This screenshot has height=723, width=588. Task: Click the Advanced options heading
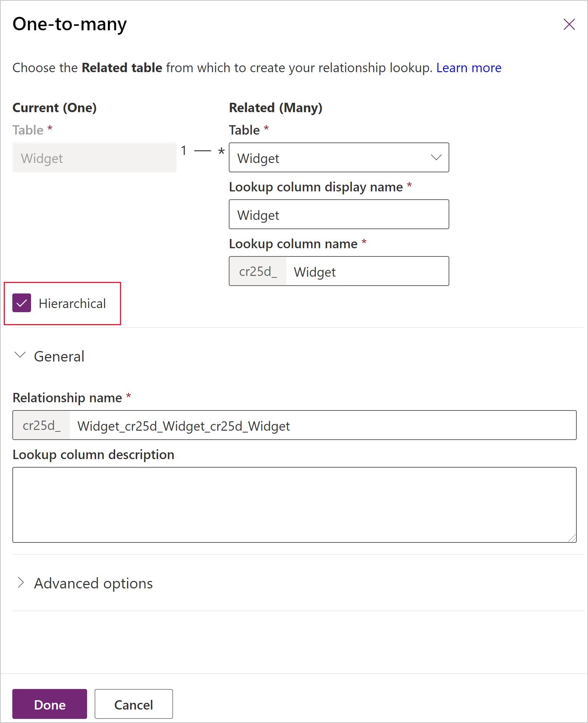93,583
